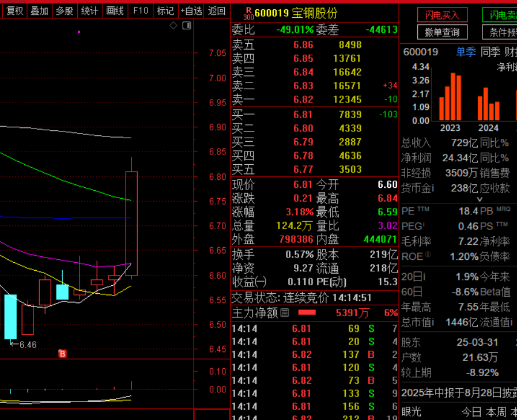Screen dimensions: 517x420
Task: Click the 6.46 low price label on chart
Action: coord(28,345)
